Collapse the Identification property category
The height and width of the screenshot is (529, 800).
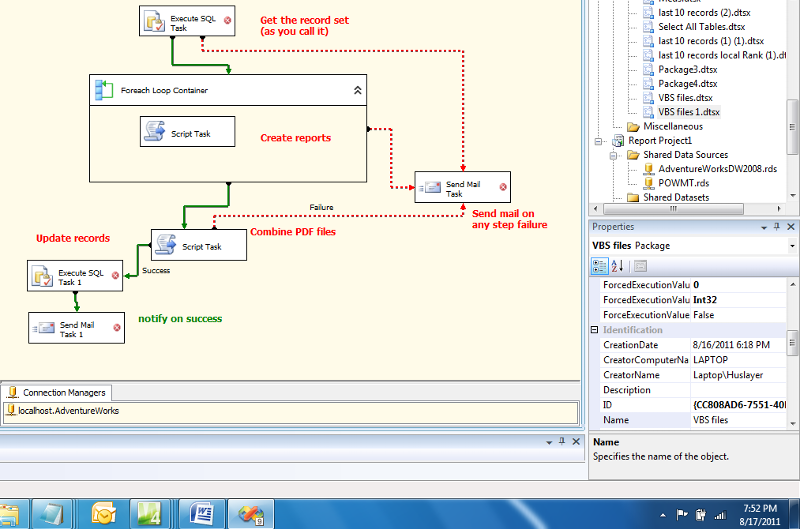coord(594,330)
